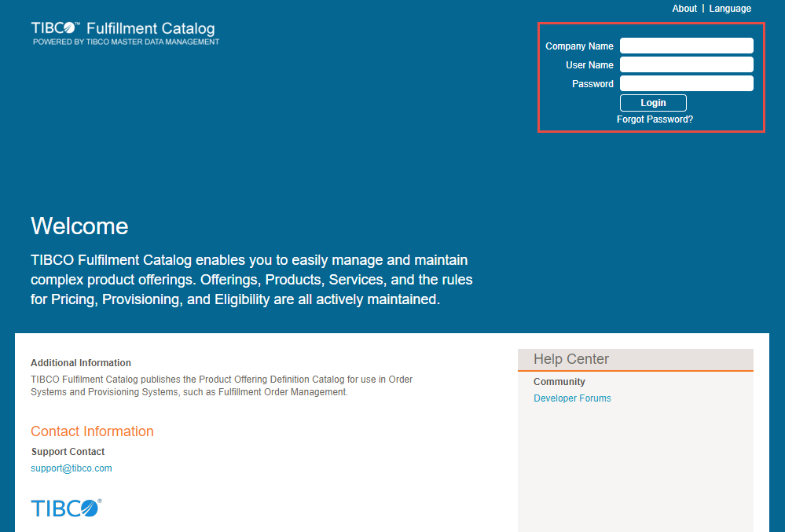Open the About link
785x532 pixels.
coord(684,9)
